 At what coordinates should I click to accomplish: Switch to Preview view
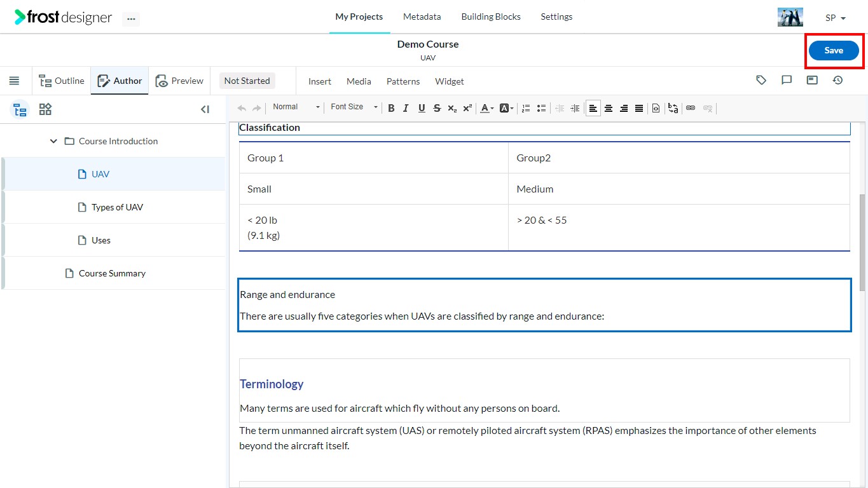179,81
